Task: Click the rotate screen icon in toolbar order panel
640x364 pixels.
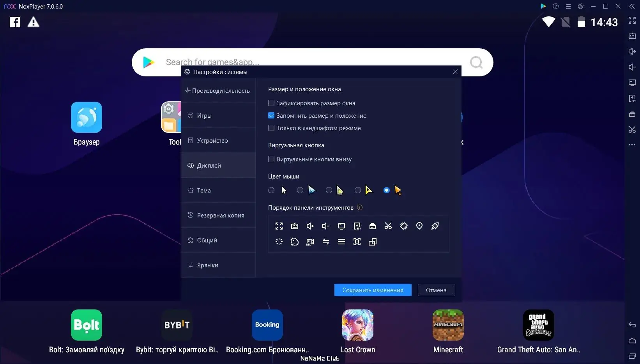Action: 404,226
